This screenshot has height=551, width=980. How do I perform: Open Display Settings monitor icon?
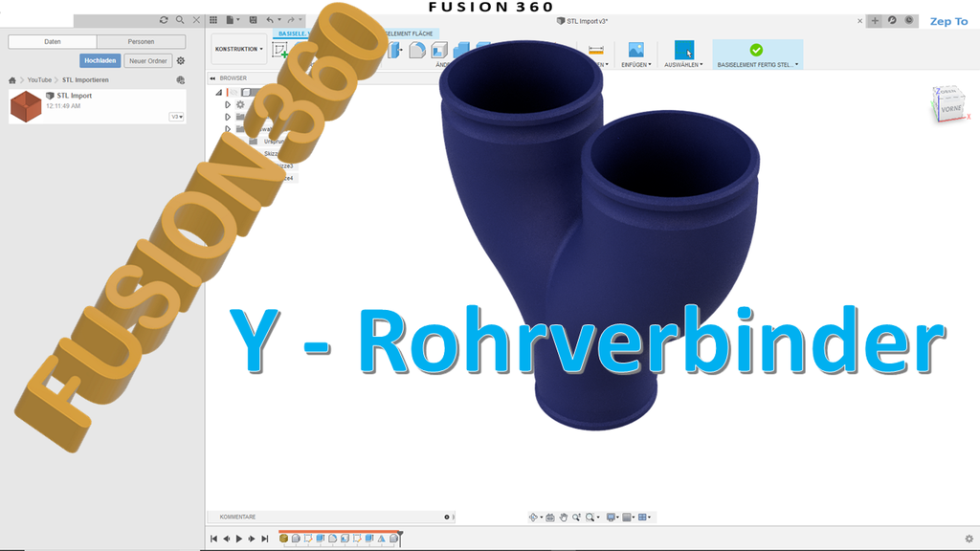tap(612, 518)
